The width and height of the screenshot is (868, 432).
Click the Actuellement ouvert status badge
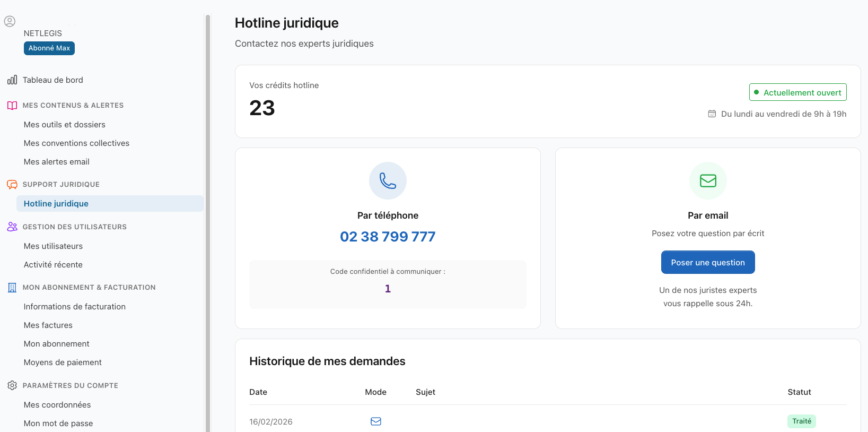pyautogui.click(x=797, y=92)
